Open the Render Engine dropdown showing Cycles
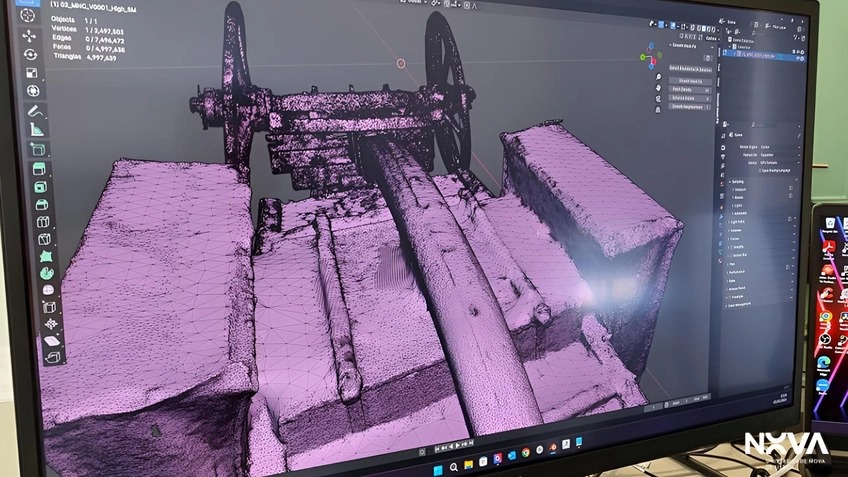The height and width of the screenshot is (477, 848). click(779, 147)
